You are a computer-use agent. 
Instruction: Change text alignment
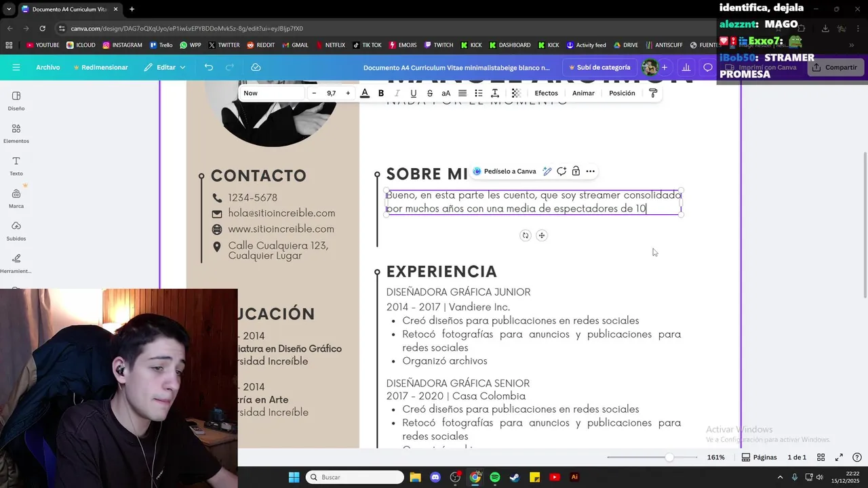pyautogui.click(x=462, y=93)
